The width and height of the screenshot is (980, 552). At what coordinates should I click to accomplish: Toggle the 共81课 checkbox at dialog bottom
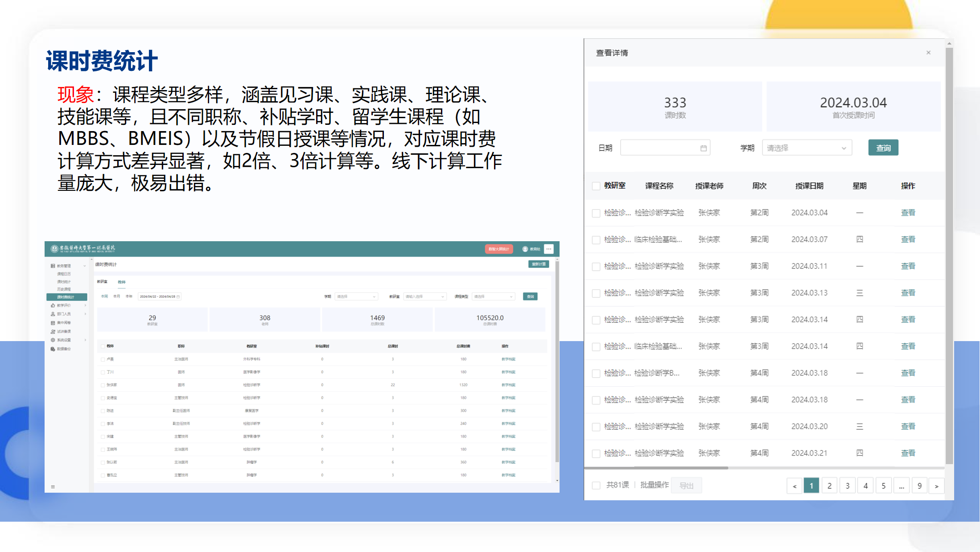pos(596,486)
